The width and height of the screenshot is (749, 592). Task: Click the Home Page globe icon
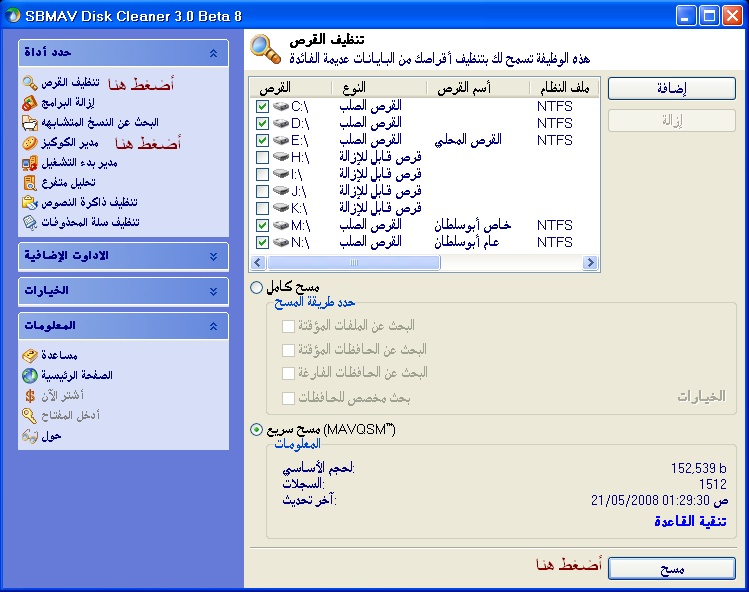pyautogui.click(x=30, y=376)
